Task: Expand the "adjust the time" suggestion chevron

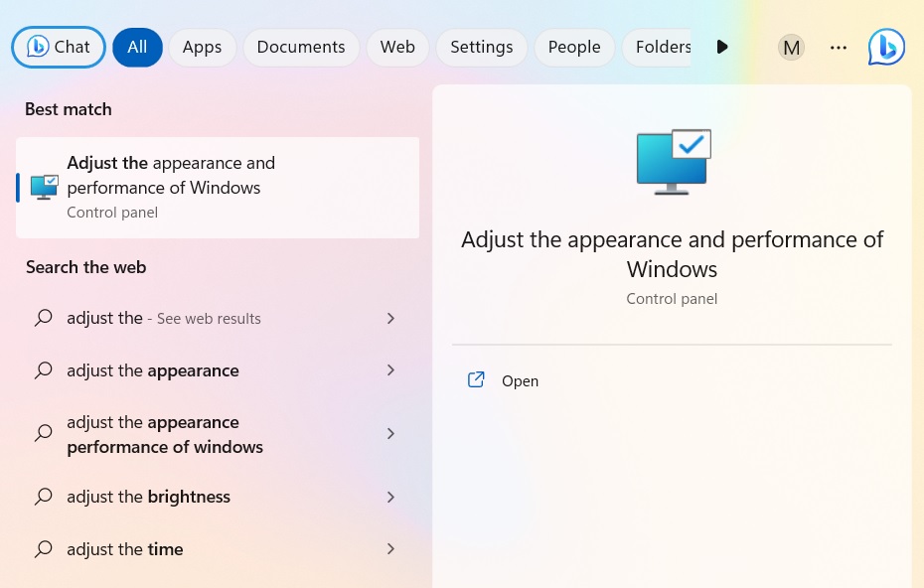Action: [390, 548]
